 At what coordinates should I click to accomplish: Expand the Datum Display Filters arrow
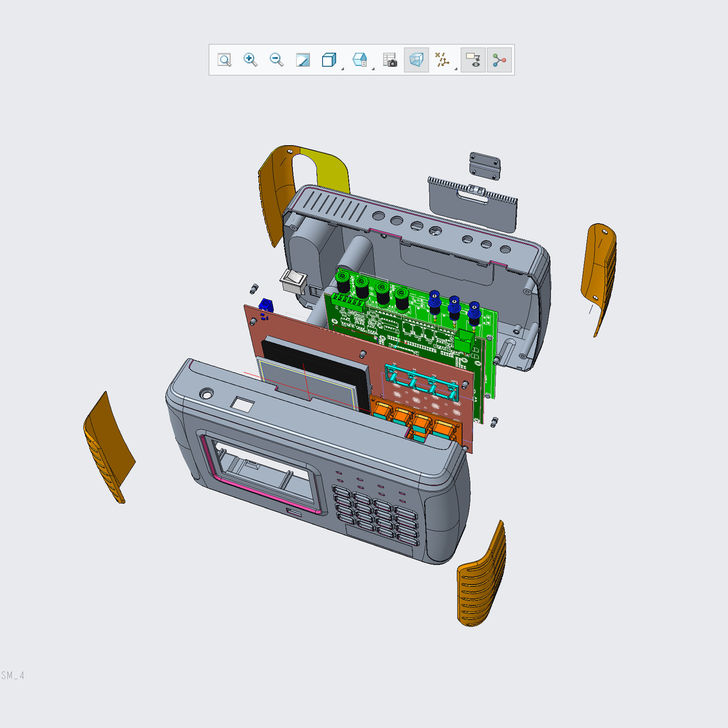(456, 69)
